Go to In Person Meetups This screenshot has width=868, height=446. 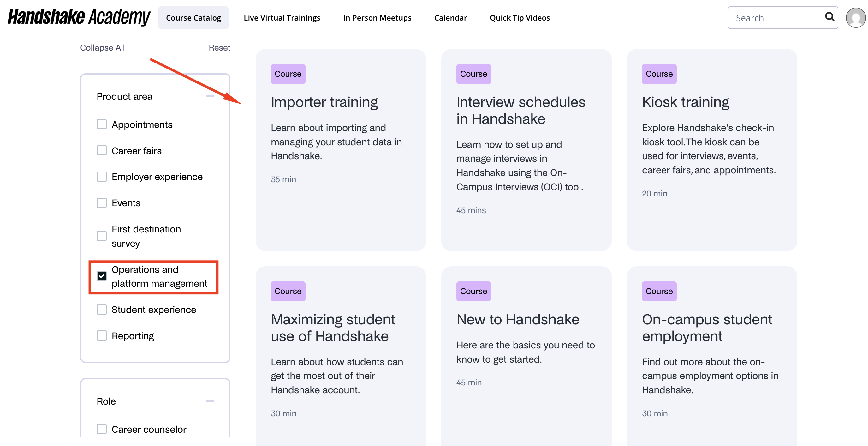[x=378, y=17]
